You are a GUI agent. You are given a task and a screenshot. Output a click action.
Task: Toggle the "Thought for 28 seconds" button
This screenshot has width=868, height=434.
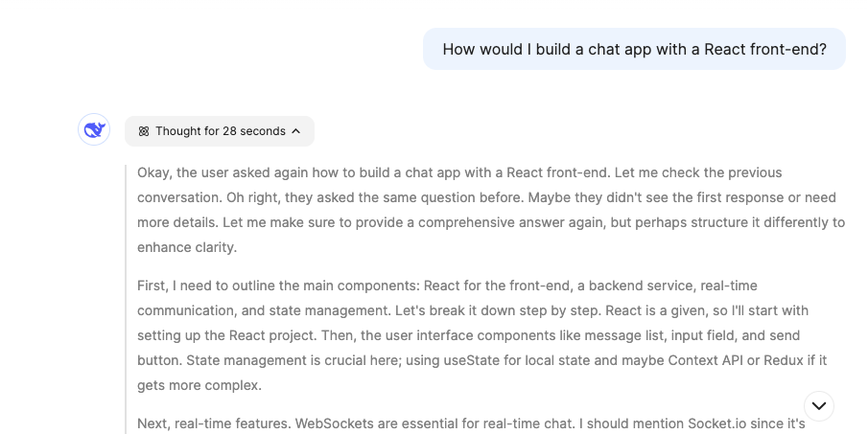[220, 131]
